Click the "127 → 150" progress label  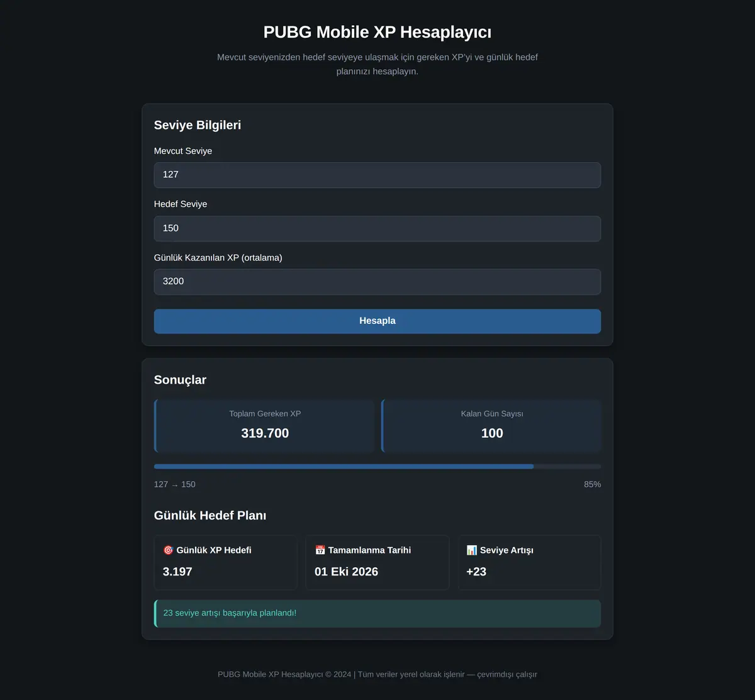pos(175,484)
